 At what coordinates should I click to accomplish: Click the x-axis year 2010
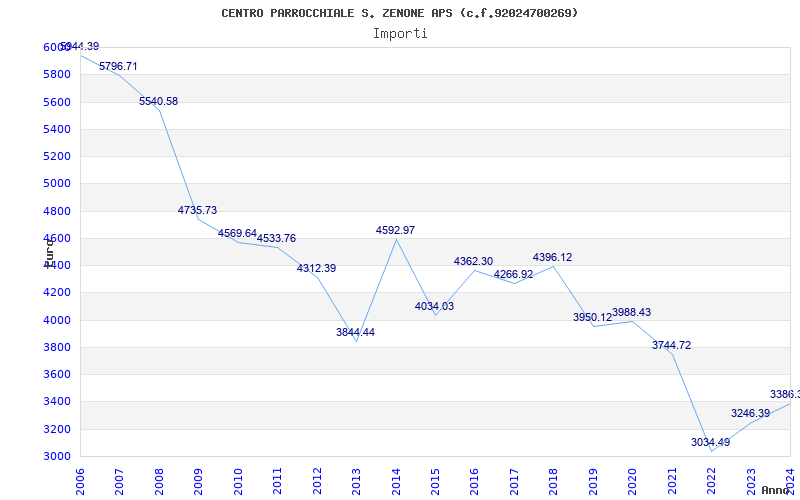point(238,482)
